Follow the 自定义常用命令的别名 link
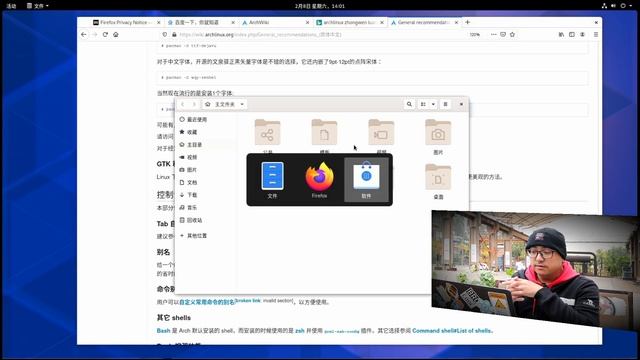Viewport: 640px width, 360px height. point(207,302)
